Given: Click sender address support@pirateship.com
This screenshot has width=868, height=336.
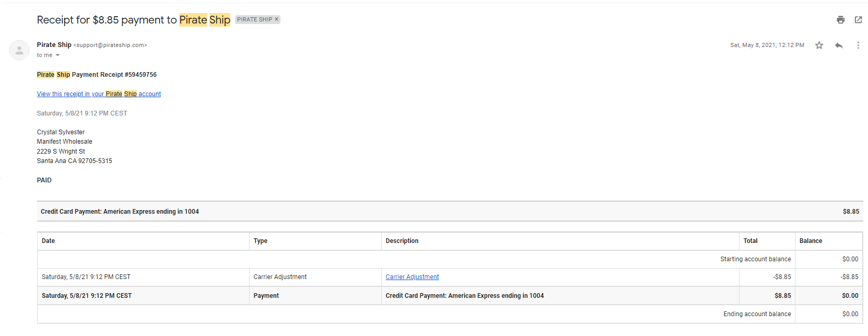Looking at the screenshot, I should (x=110, y=45).
